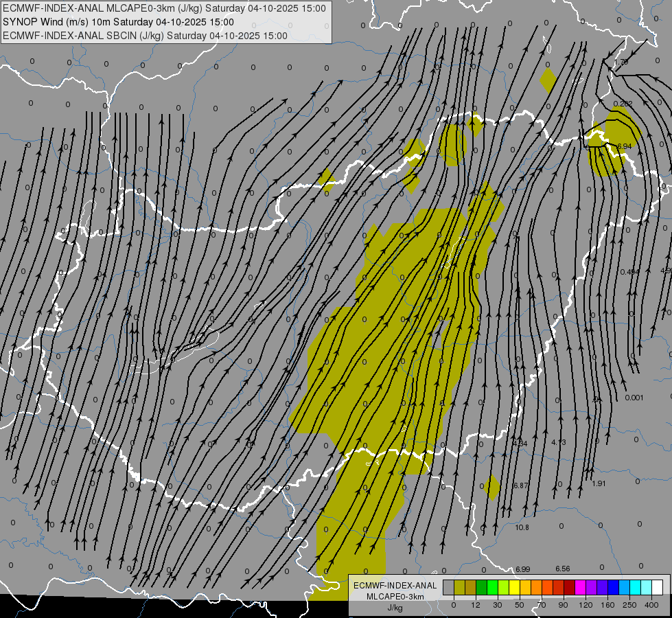Choose the purple legend swatch
This screenshot has width=672, height=618.
pyautogui.click(x=592, y=587)
